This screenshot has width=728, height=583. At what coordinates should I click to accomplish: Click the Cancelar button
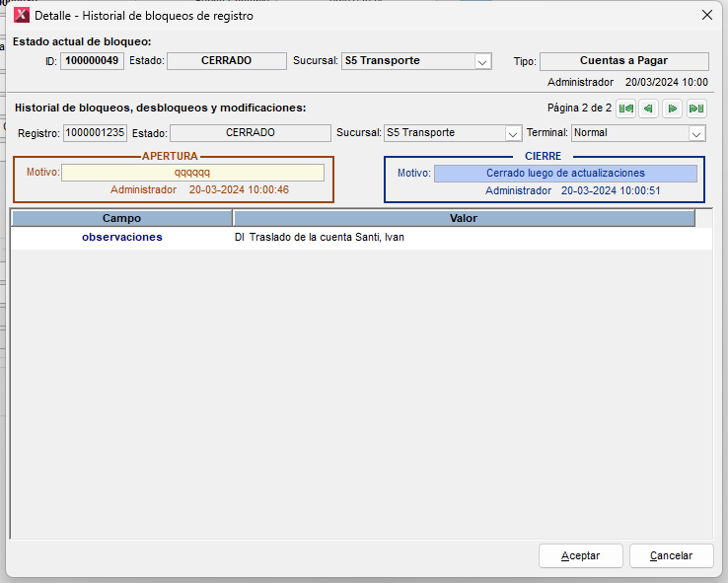[671, 555]
